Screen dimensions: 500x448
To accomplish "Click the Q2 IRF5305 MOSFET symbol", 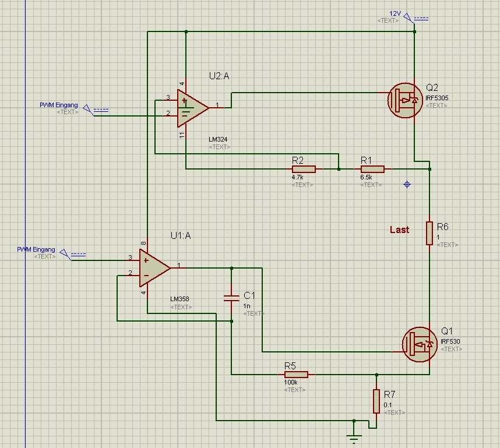I will point(405,100).
